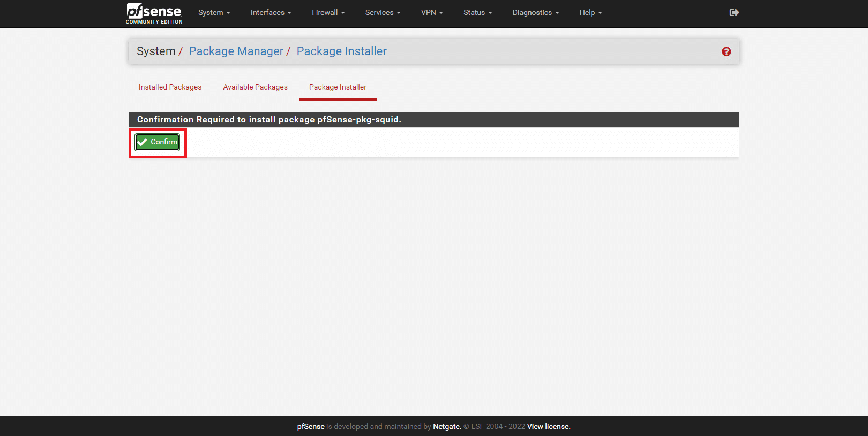Switch to the Available Packages tab
Image resolution: width=868 pixels, height=436 pixels.
(x=256, y=87)
